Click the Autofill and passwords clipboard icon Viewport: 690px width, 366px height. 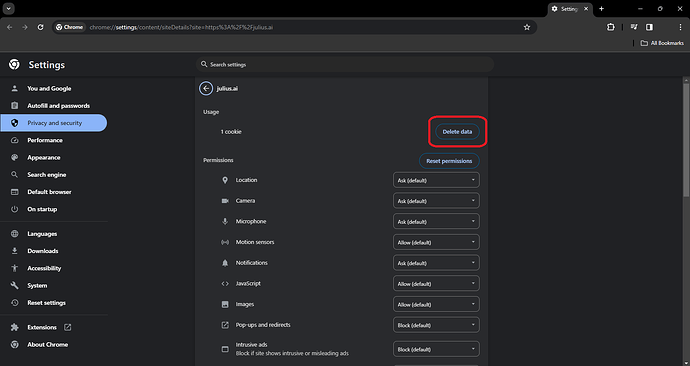click(15, 106)
